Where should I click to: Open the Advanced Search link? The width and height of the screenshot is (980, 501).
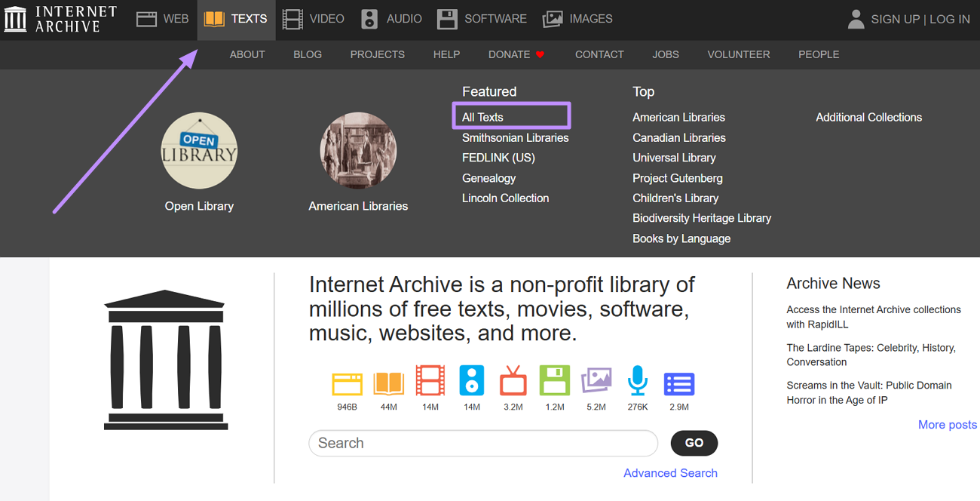(x=670, y=473)
